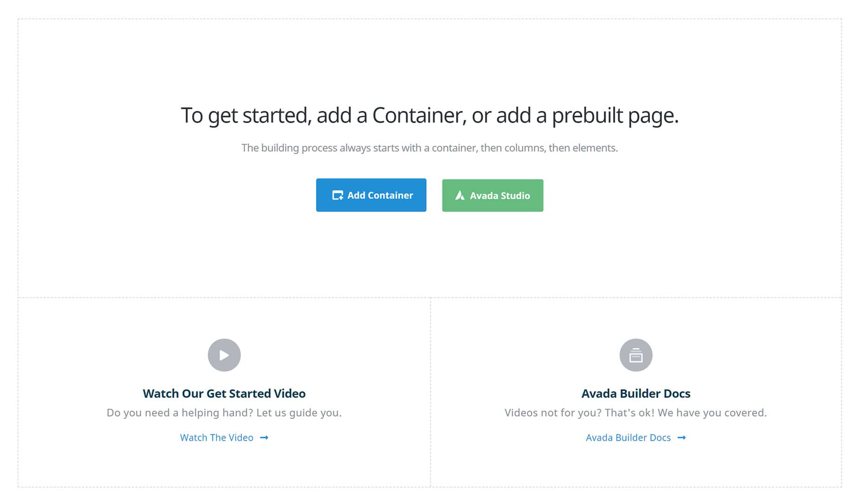
Task: Click the container-plus icon in Add Container
Action: click(x=337, y=196)
